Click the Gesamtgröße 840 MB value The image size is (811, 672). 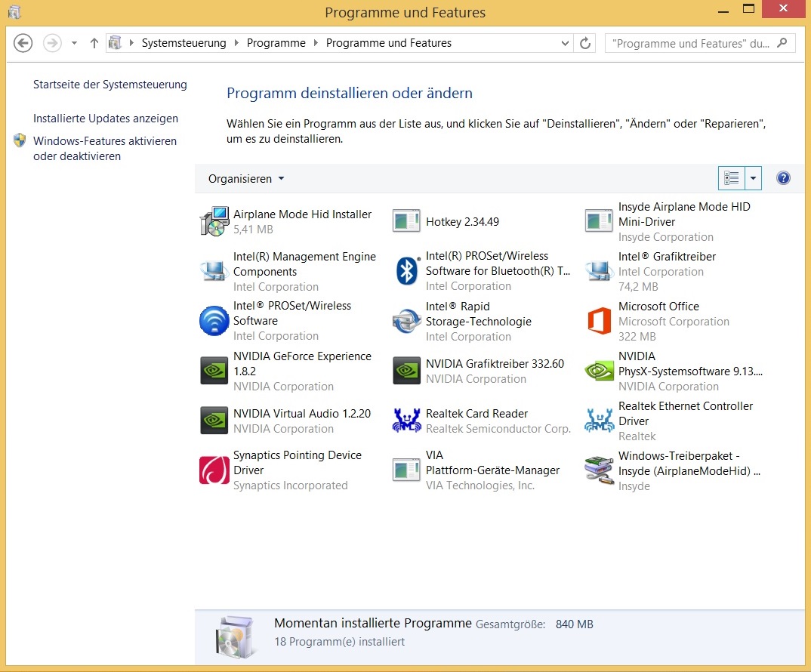coord(574,624)
